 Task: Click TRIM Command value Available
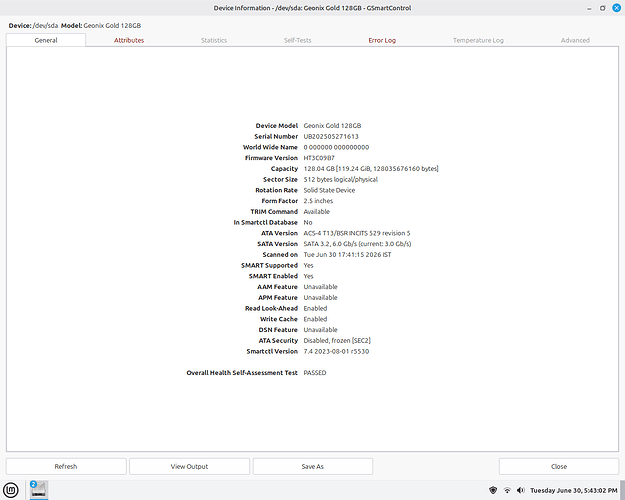click(316, 212)
